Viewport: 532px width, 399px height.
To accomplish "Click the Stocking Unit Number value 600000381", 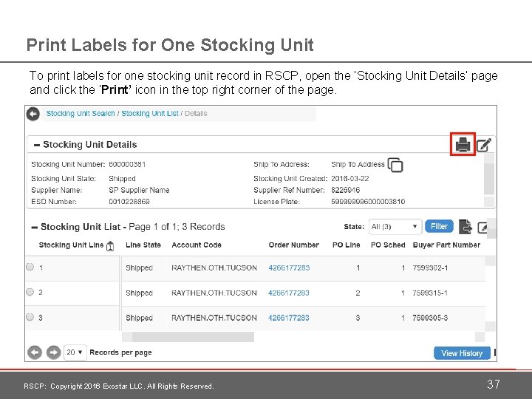I will coord(127,164).
